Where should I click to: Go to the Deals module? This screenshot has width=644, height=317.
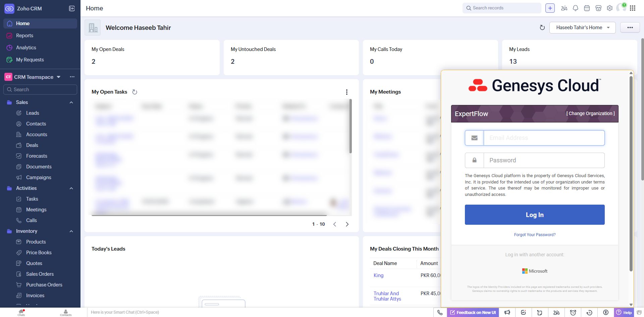[x=32, y=145]
